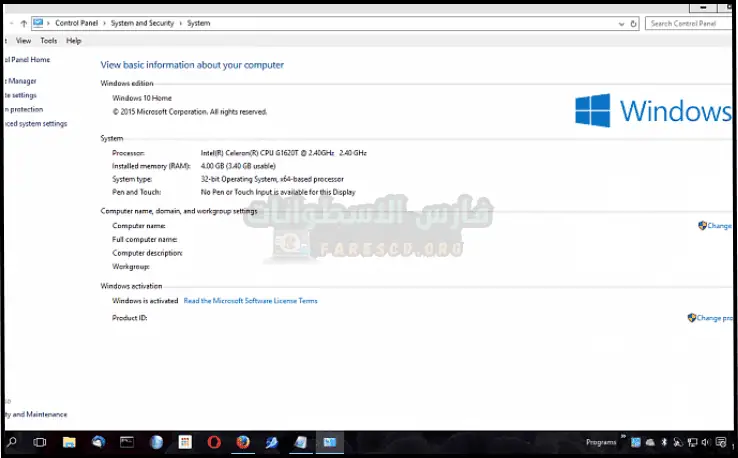Click Change settings beside Computer name
The width and height of the screenshot is (738, 458).
pyautogui.click(x=716, y=226)
